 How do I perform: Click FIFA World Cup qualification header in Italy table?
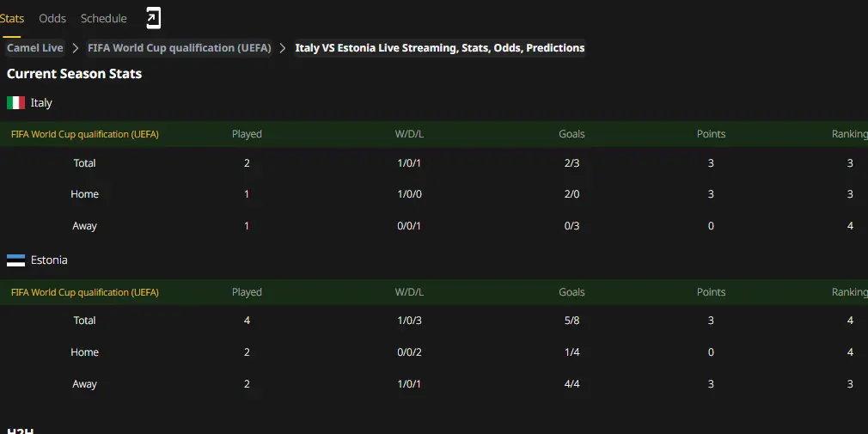(x=85, y=134)
